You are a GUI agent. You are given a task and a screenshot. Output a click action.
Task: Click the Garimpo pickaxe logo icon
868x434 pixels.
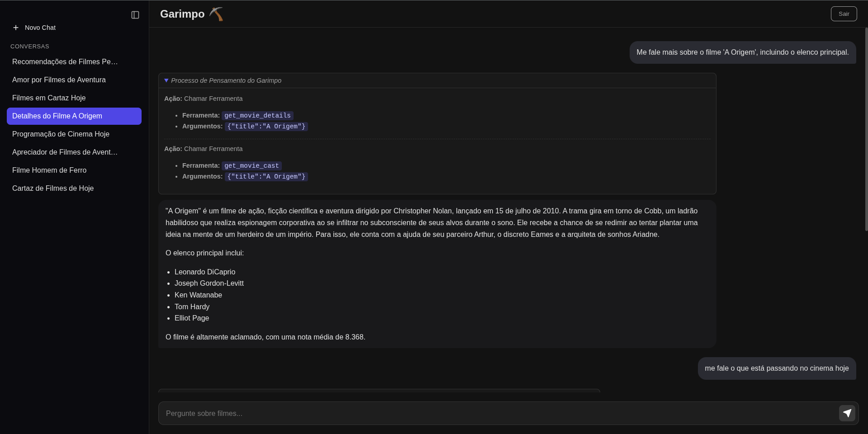[216, 14]
